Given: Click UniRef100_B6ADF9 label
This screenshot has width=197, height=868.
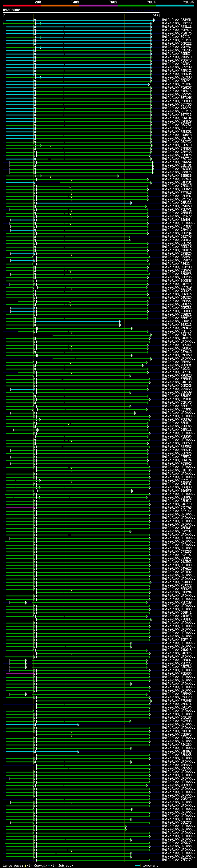Looking at the screenshot, I should (x=177, y=491).
